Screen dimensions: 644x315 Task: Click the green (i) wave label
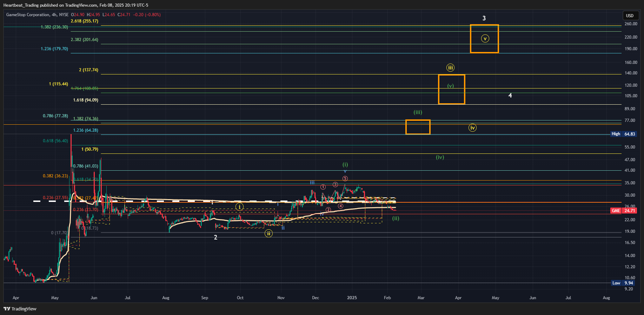pos(345,165)
